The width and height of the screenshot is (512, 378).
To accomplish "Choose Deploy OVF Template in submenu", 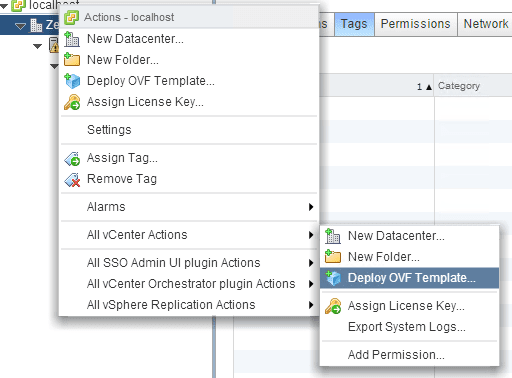I will [409, 278].
